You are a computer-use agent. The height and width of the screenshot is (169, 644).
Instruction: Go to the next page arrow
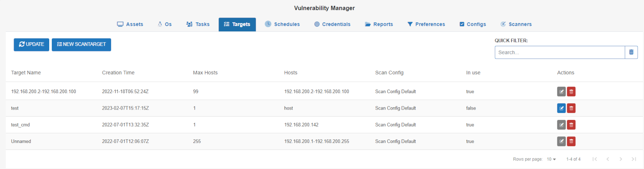(621, 159)
